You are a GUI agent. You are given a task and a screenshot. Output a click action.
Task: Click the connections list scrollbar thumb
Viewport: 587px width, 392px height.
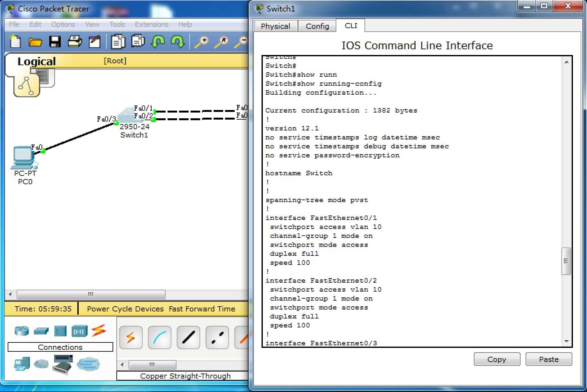click(152, 365)
